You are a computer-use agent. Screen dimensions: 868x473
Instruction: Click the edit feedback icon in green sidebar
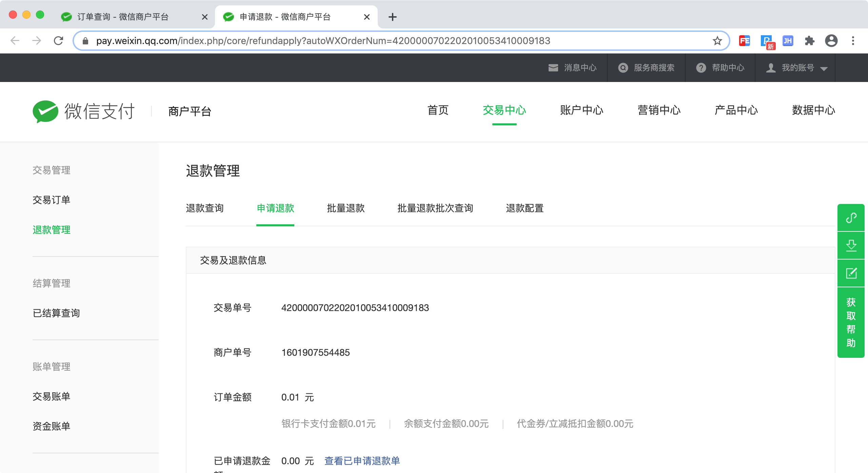click(x=851, y=273)
